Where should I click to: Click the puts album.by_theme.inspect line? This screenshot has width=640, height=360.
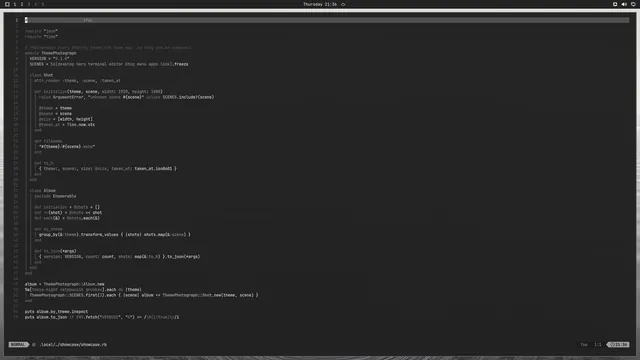point(56,311)
